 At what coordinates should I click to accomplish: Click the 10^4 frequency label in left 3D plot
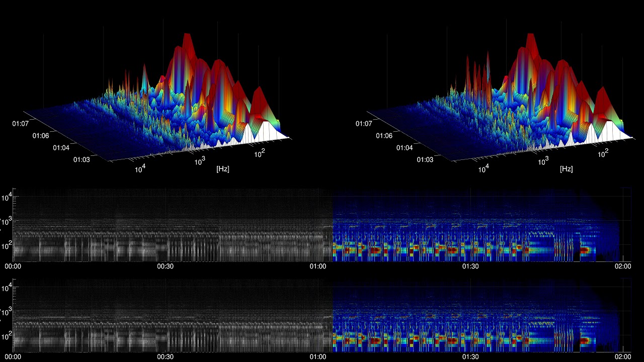(x=139, y=168)
